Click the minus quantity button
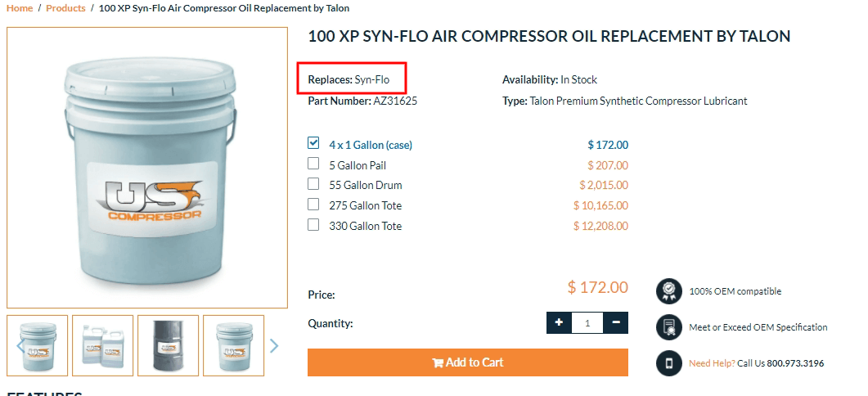This screenshot has width=868, height=396. [616, 322]
